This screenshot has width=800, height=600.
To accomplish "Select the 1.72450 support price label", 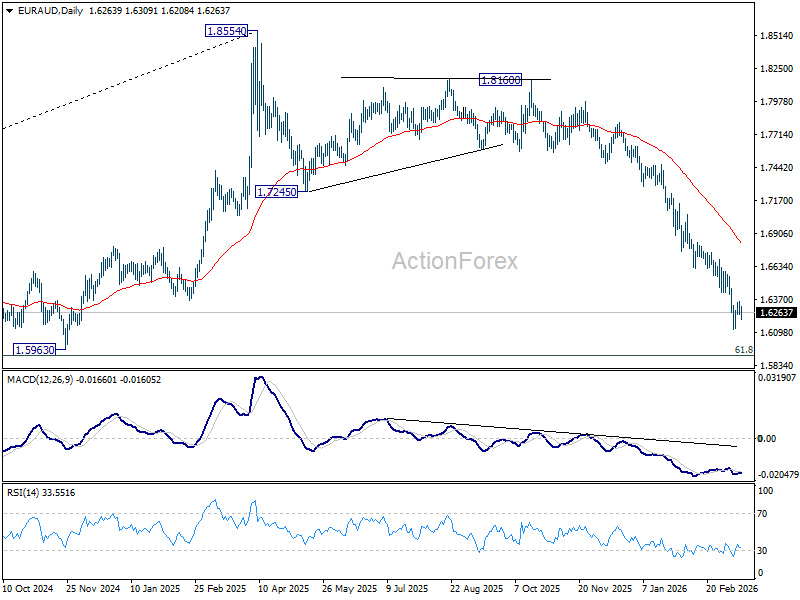I will 277,192.
